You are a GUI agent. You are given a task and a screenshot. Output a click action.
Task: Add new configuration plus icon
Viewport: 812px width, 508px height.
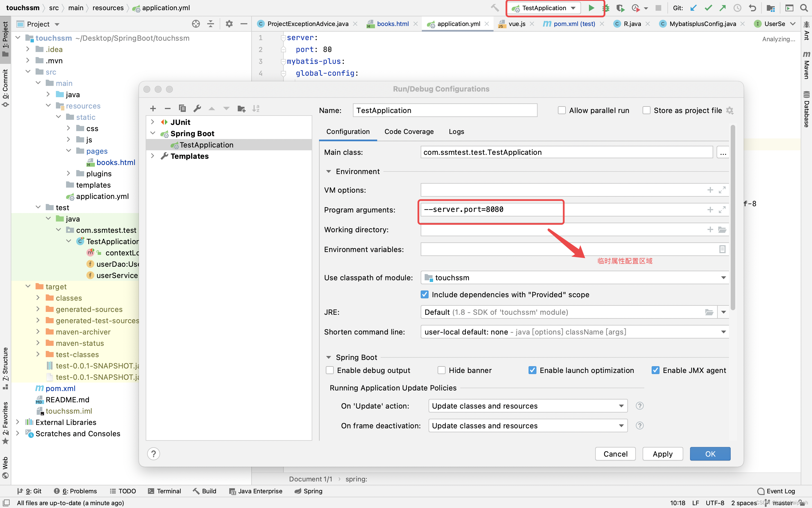click(x=153, y=108)
